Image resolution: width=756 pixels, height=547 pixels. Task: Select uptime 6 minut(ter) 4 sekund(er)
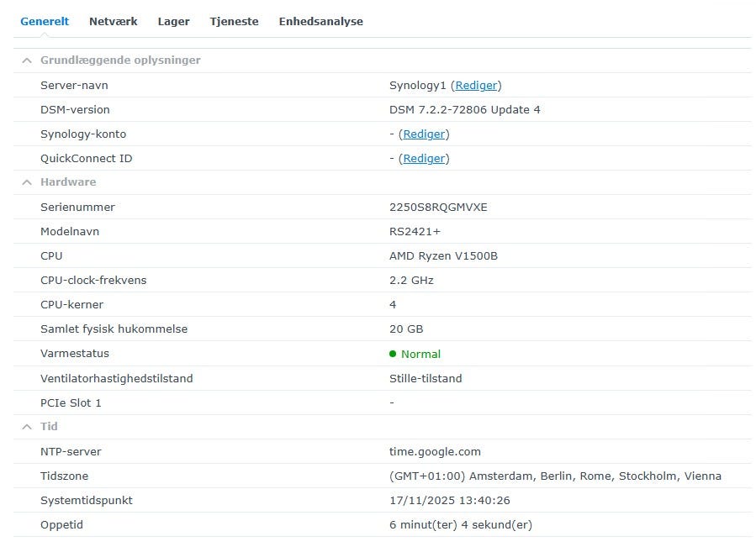point(461,525)
